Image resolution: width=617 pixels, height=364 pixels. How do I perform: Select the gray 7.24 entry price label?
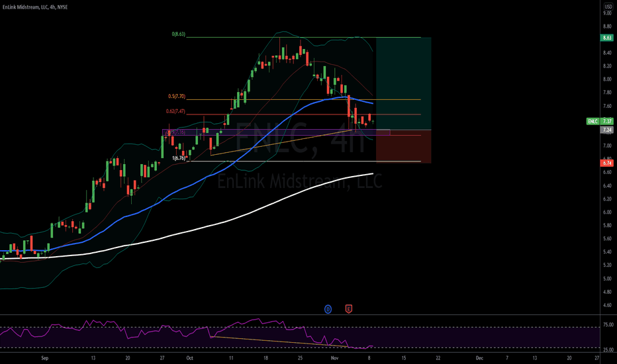607,130
